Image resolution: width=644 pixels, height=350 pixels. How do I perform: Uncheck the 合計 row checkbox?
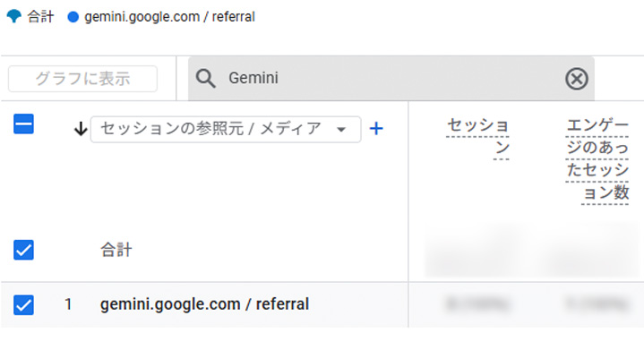23,250
